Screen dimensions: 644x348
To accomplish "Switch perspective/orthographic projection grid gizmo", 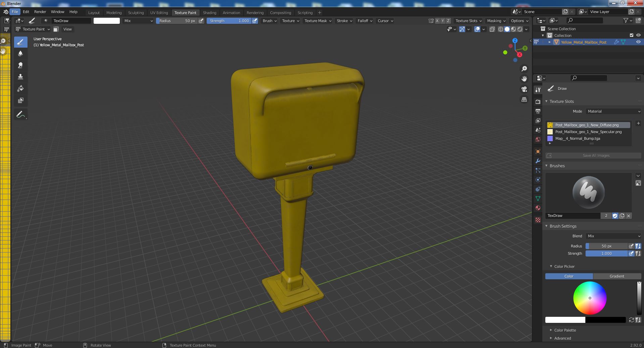I will pos(524,100).
